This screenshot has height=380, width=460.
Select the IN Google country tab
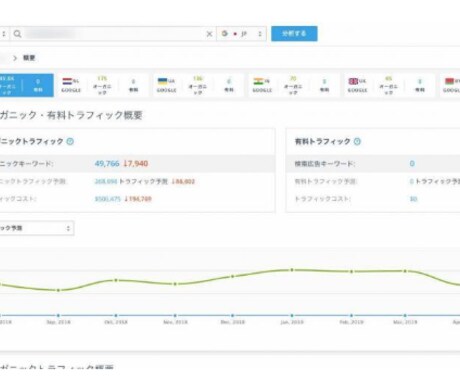[x=294, y=85]
